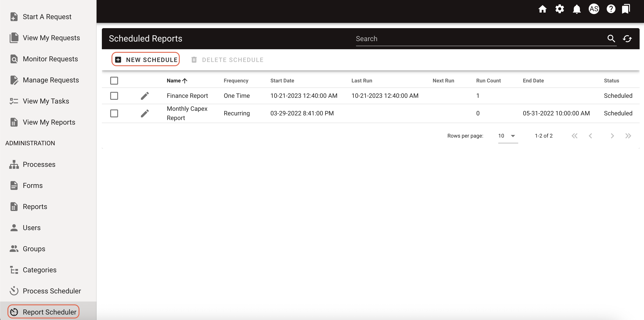Edit the Finance Report schedule with pencil icon
This screenshot has width=644, height=320.
click(145, 95)
